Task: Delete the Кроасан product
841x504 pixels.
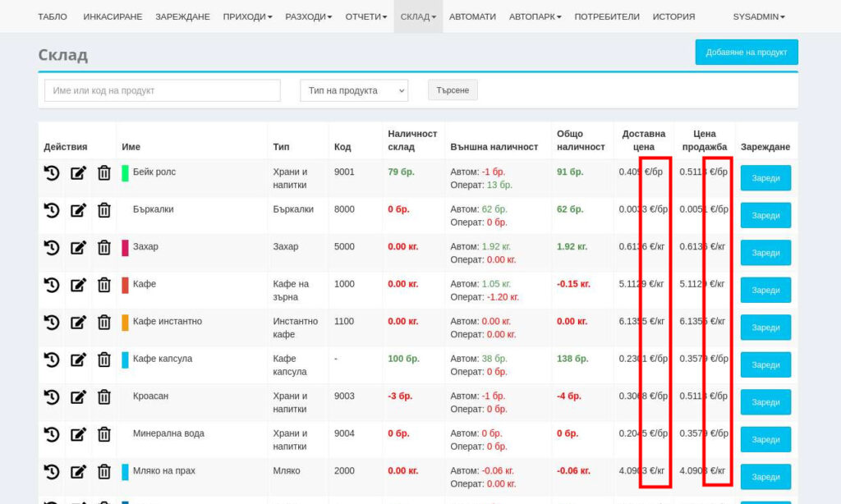Action: [104, 396]
